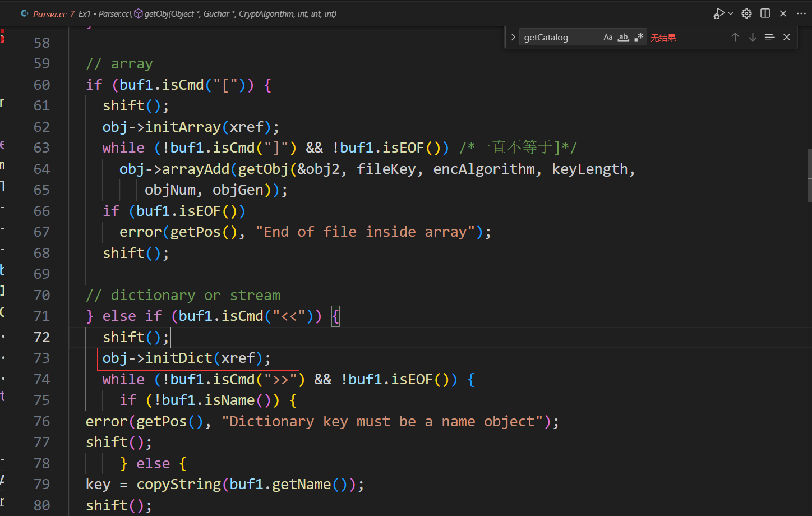Viewport: 812px width, 516px height.
Task: Open the getObj function breadcrumb
Action: [241, 14]
